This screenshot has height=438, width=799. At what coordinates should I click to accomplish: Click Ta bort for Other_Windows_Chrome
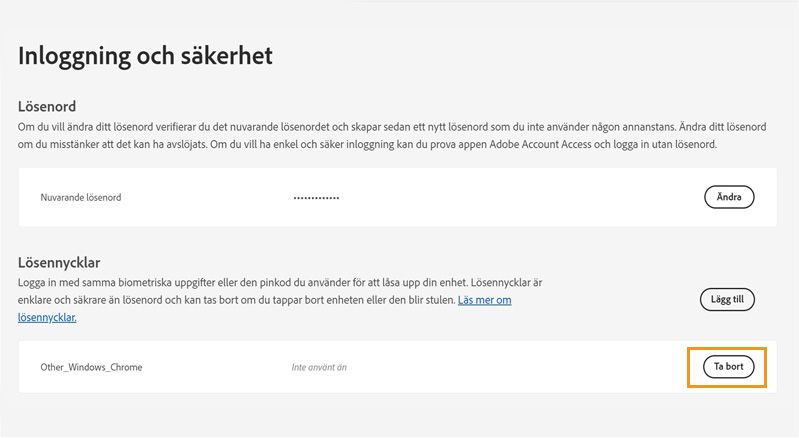(727, 367)
